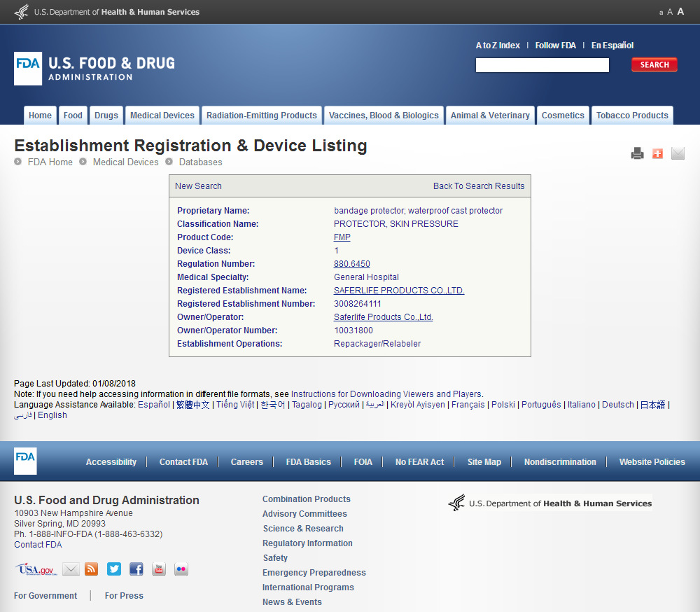This screenshot has width=700, height=612.
Task: Open For Press link
Action: pyautogui.click(x=124, y=595)
